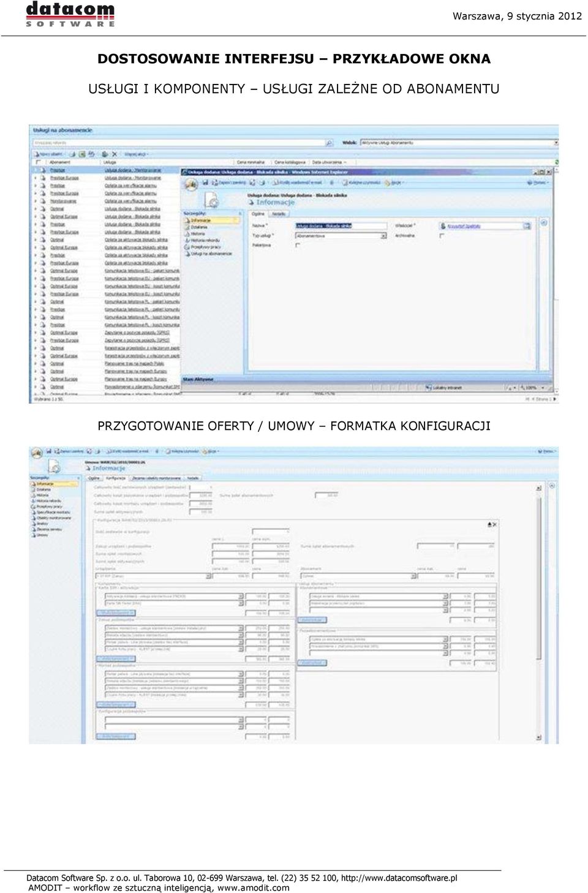Click the datacom software logo
The height and width of the screenshot is (893, 588).
70,14
